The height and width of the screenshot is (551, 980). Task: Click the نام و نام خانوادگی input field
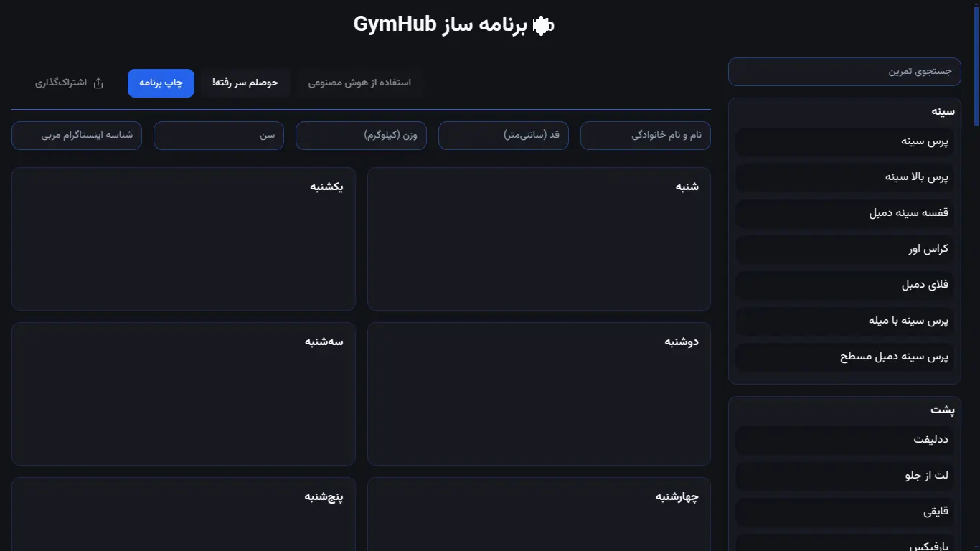coord(645,135)
